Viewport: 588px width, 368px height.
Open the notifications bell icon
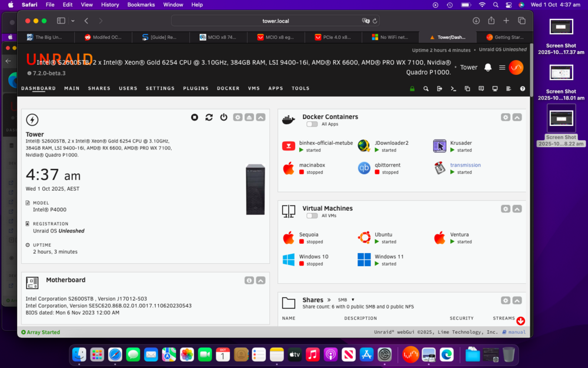click(x=487, y=67)
